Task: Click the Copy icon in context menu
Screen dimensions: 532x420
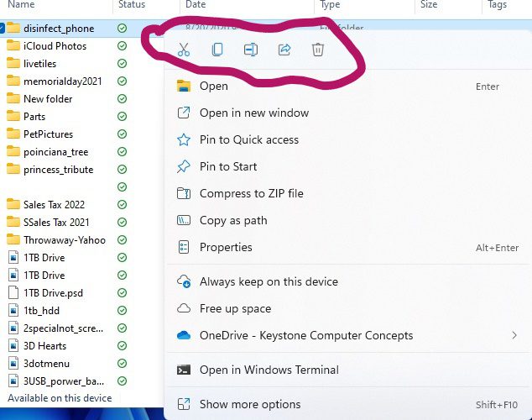Action: (x=217, y=50)
